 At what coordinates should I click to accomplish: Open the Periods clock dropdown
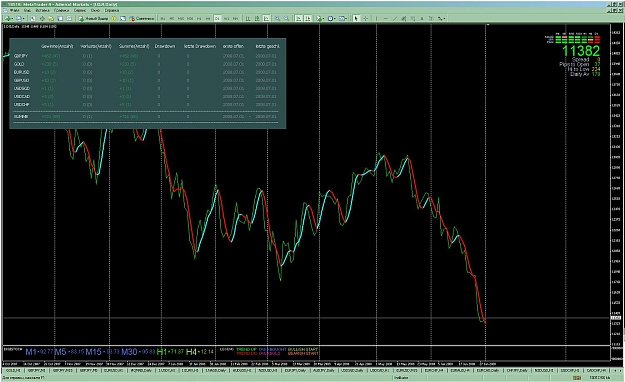coord(331,18)
